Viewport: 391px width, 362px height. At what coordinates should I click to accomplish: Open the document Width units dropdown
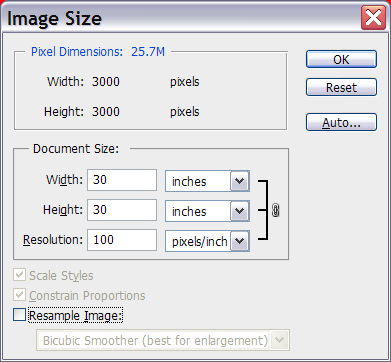[x=207, y=181]
